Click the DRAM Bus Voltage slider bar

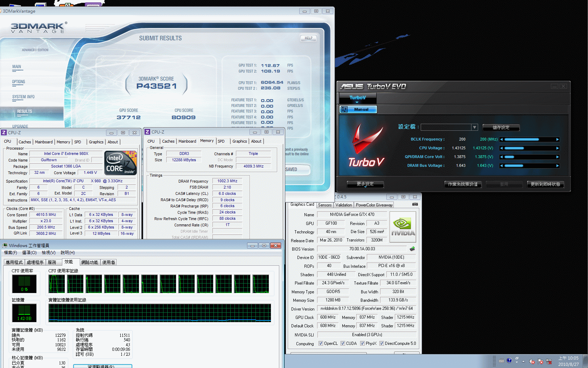click(x=530, y=166)
